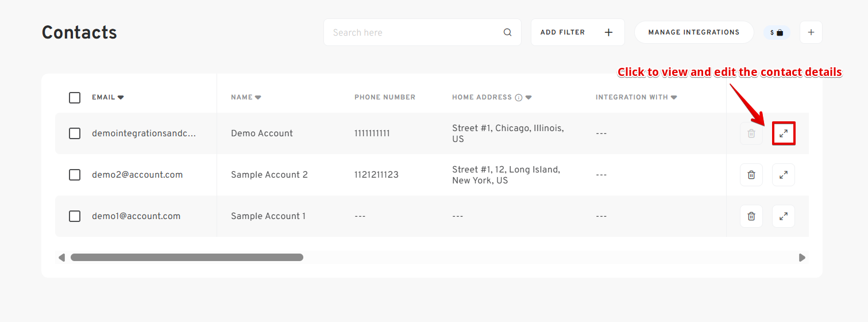Open the Name column dropdown arrow
The width and height of the screenshot is (868, 322).
[258, 97]
